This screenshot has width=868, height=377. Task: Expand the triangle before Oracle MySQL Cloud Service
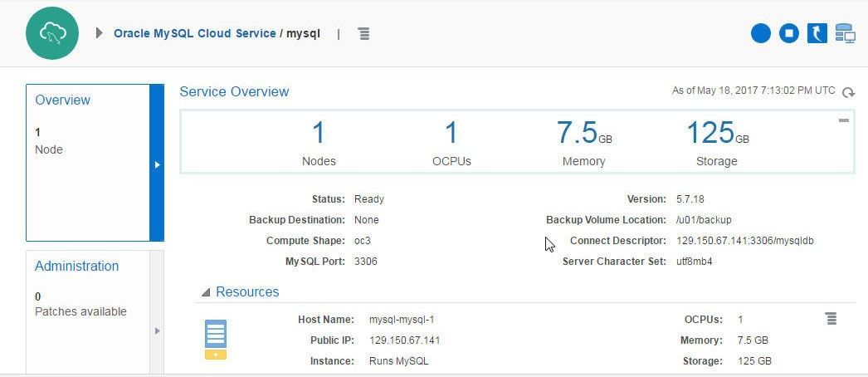click(99, 33)
